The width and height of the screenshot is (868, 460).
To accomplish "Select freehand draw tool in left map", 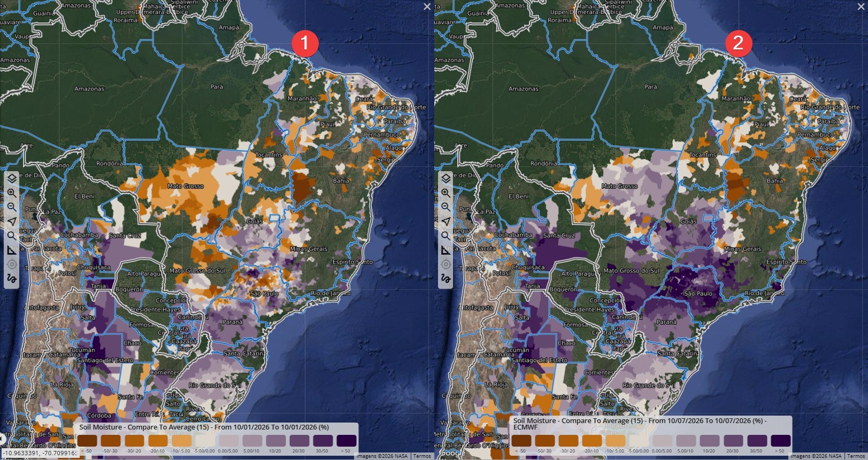I will coord(11,279).
